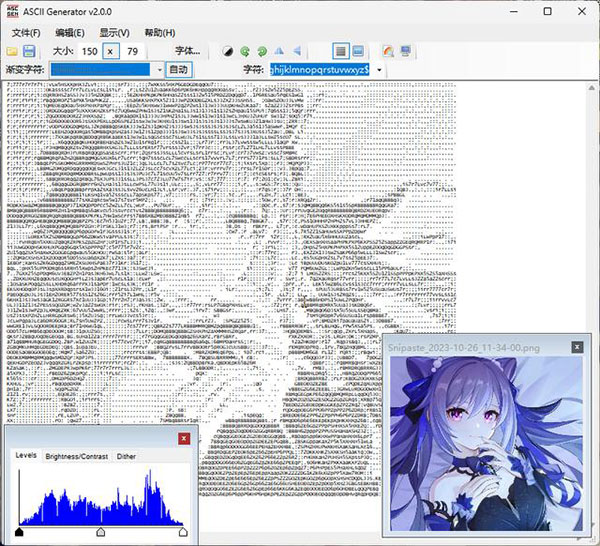The height and width of the screenshot is (546, 600).
Task: Click the 自动 button
Action: coord(178,70)
